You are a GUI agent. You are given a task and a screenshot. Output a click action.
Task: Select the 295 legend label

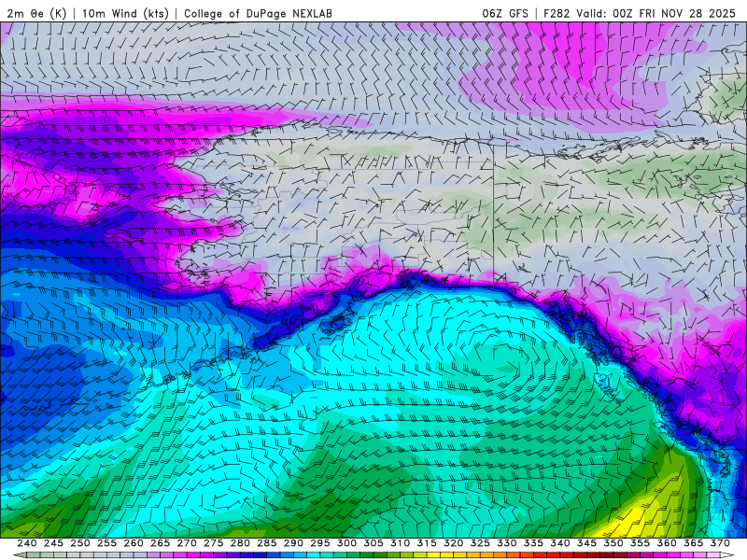coord(320,543)
